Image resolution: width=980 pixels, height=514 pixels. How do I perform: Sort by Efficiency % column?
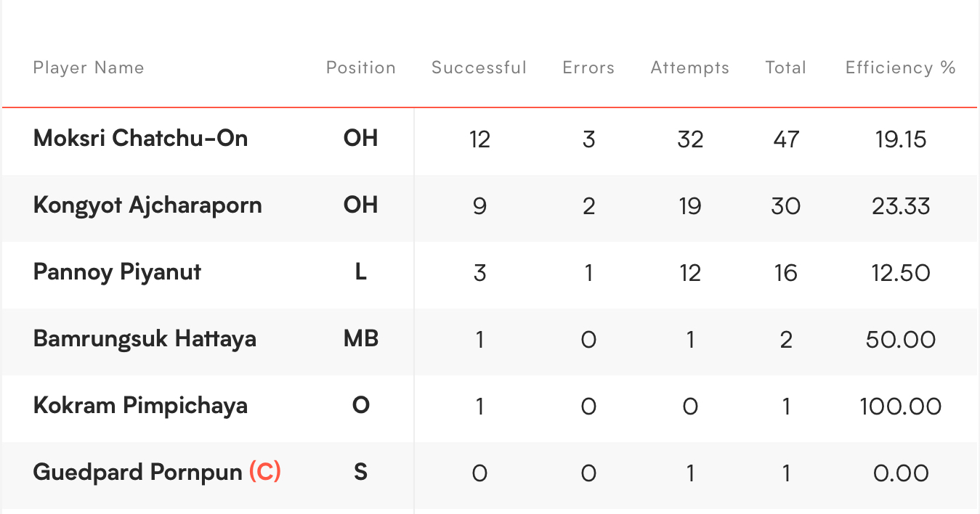point(900,68)
